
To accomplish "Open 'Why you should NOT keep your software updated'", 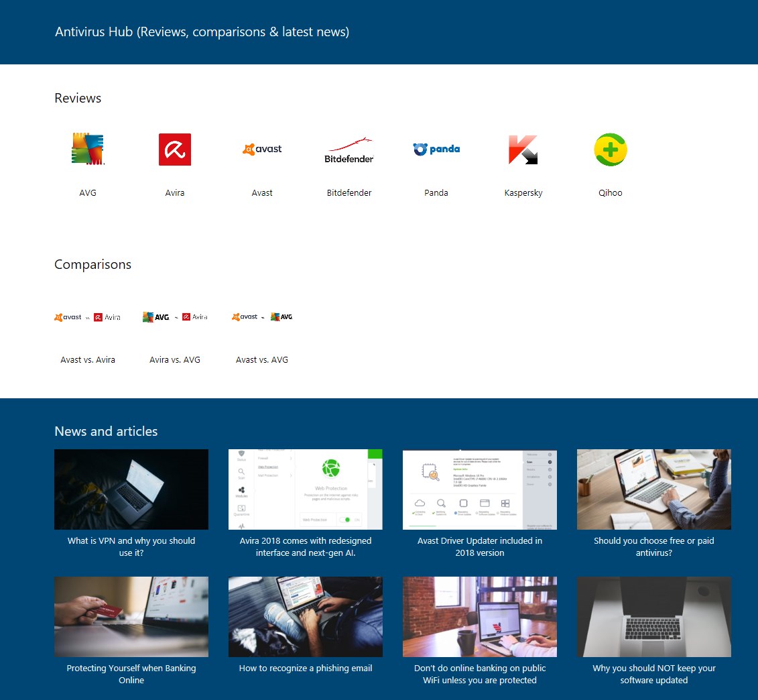I will tap(654, 674).
